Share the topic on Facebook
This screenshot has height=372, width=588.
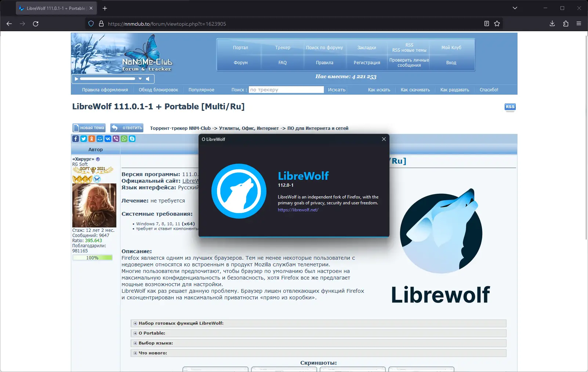click(76, 139)
